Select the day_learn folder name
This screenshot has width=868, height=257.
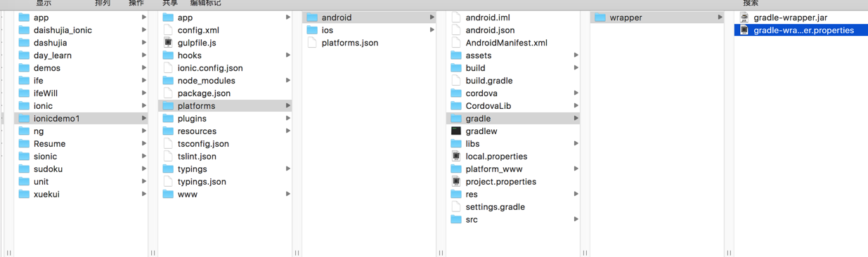click(x=53, y=55)
